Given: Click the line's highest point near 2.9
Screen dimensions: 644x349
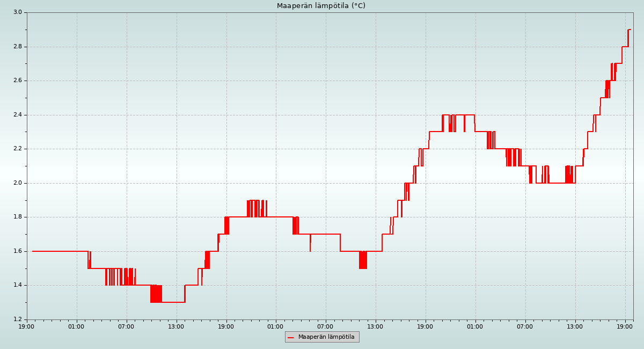Looking at the screenshot, I should tap(629, 30).
